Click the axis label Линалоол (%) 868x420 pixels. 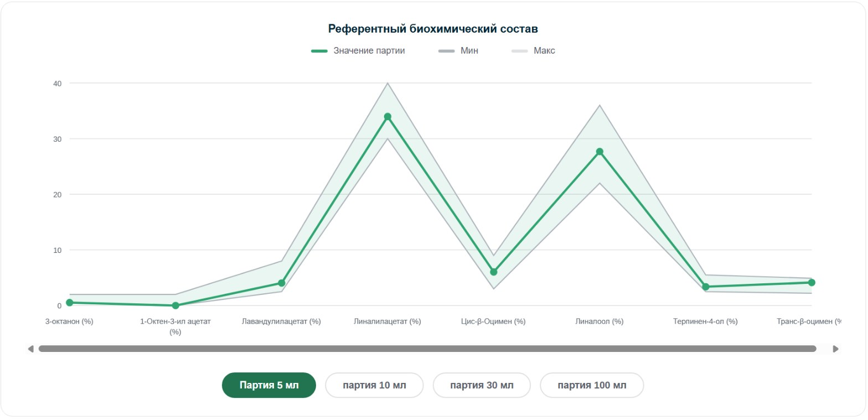[x=600, y=322]
